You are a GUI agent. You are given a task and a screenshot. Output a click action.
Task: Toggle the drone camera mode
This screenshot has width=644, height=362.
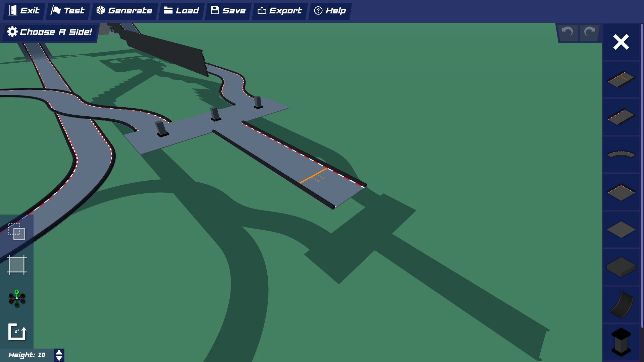pos(17,298)
